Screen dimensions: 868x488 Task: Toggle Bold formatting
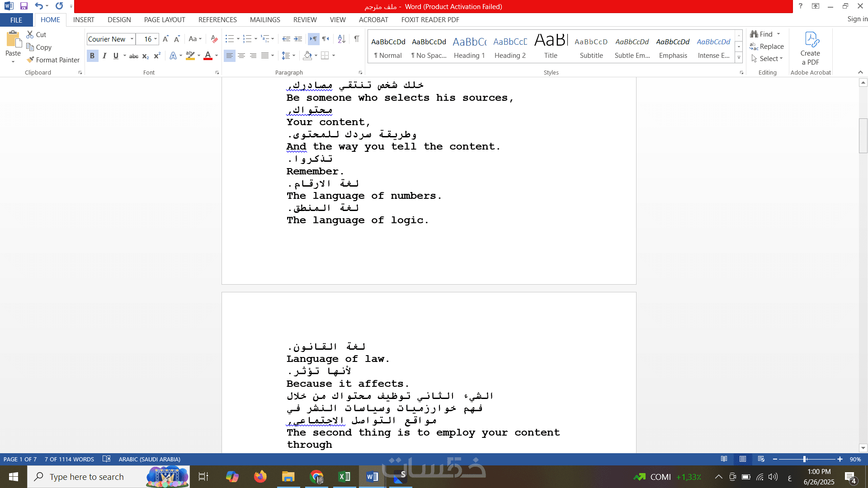(92, 56)
